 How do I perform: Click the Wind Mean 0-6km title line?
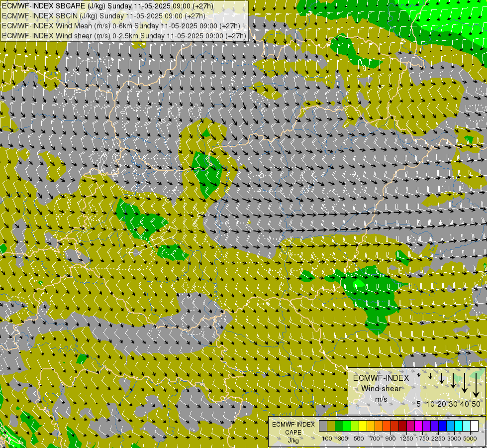pos(121,26)
